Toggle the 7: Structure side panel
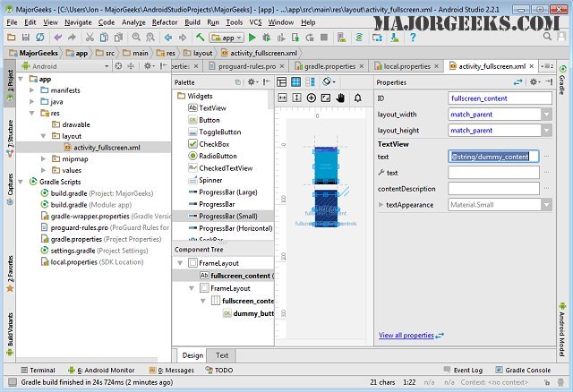Image resolution: width=573 pixels, height=392 pixels. point(10,138)
